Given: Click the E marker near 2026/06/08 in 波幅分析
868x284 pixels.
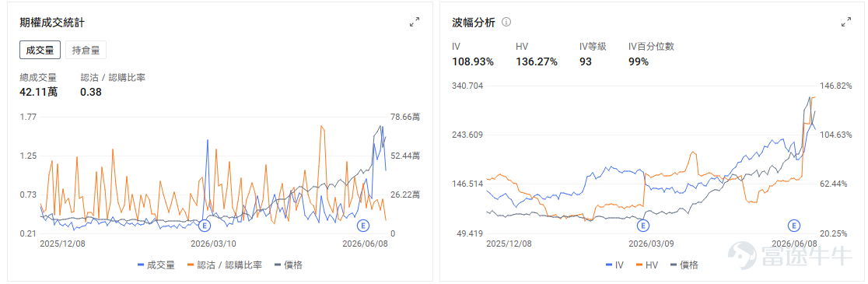Looking at the screenshot, I should [x=794, y=226].
